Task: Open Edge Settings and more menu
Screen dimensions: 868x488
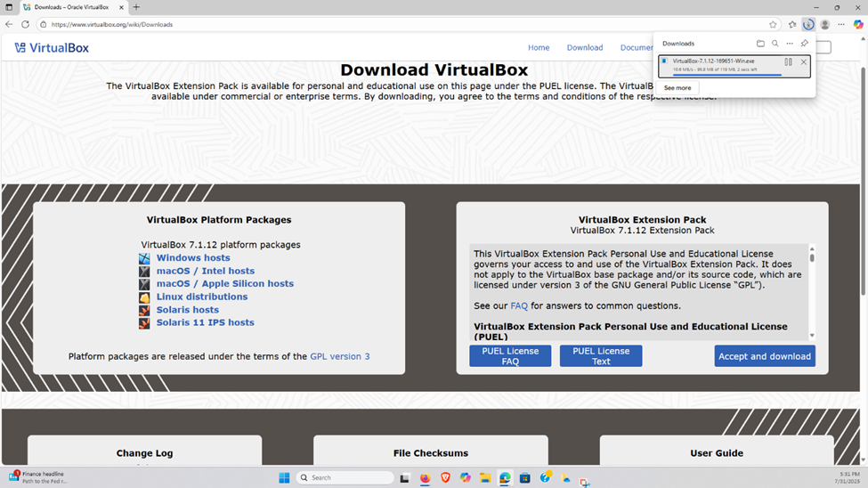Action: (841, 24)
